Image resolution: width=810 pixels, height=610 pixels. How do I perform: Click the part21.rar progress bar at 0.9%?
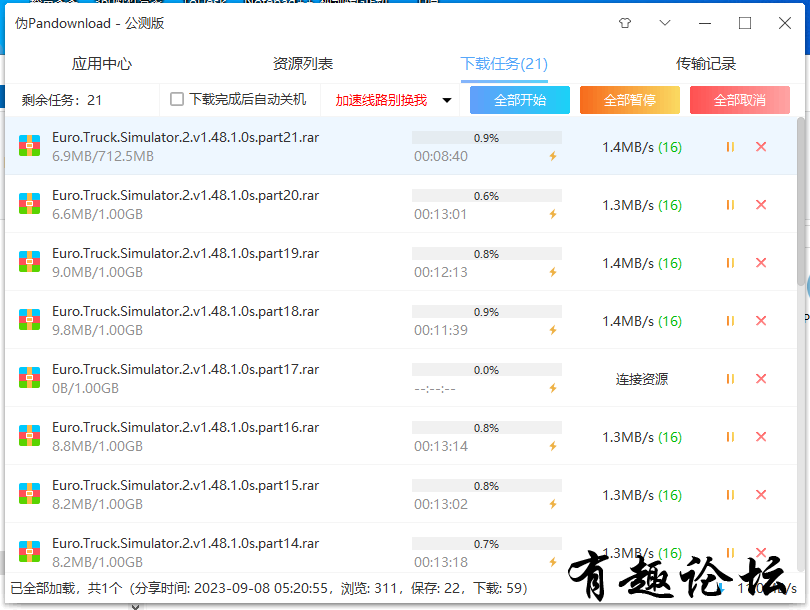487,138
